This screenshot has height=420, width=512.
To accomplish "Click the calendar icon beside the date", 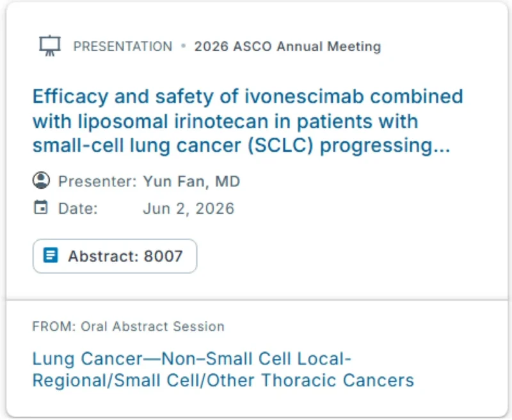I will pos(42,207).
